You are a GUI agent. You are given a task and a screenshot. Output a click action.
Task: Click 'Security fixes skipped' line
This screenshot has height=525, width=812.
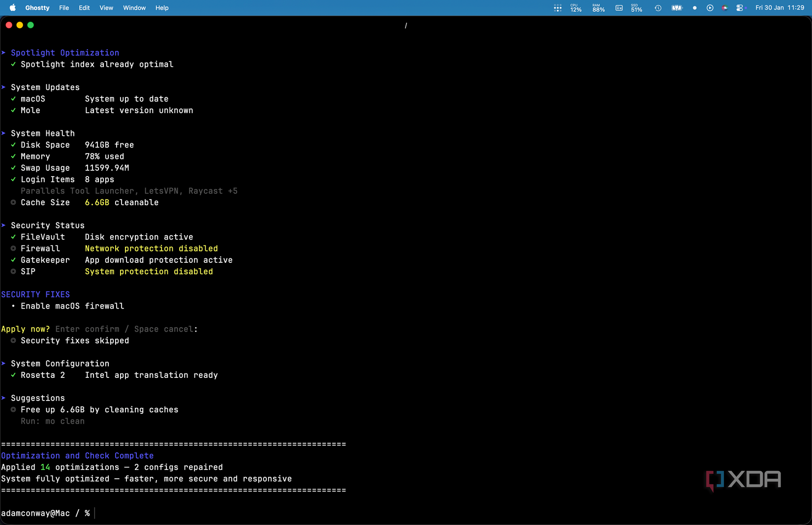pos(75,340)
